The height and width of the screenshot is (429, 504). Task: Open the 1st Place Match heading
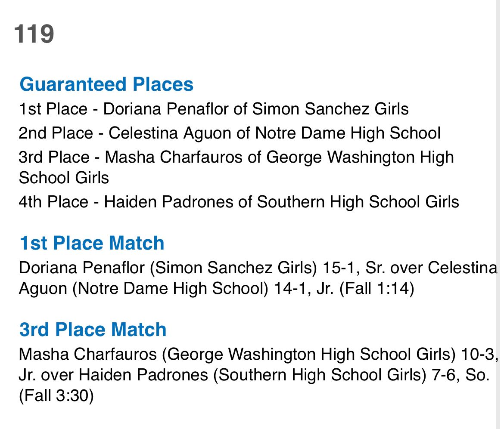(92, 243)
